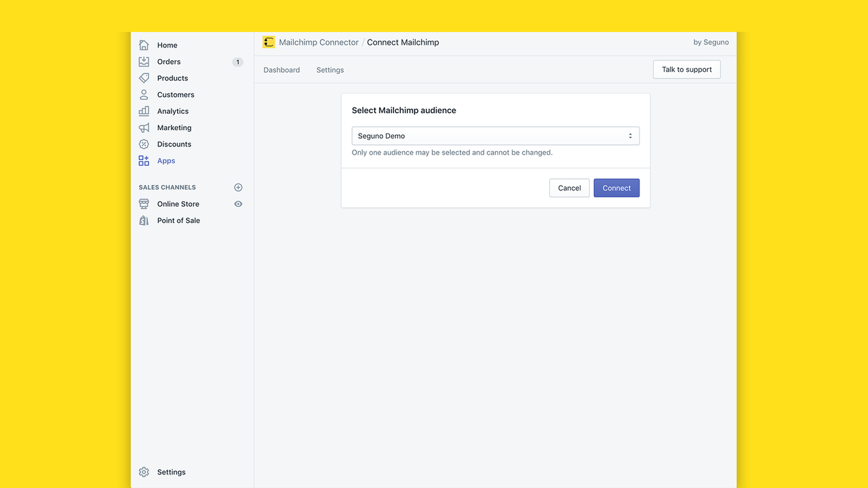
Task: Switch to the Settings tab
Action: 330,70
